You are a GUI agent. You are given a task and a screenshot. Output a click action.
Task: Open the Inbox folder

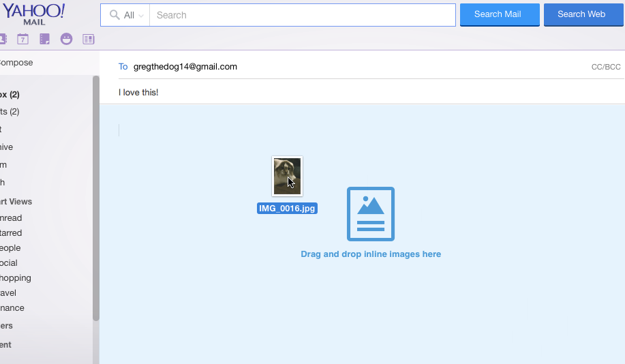click(10, 95)
